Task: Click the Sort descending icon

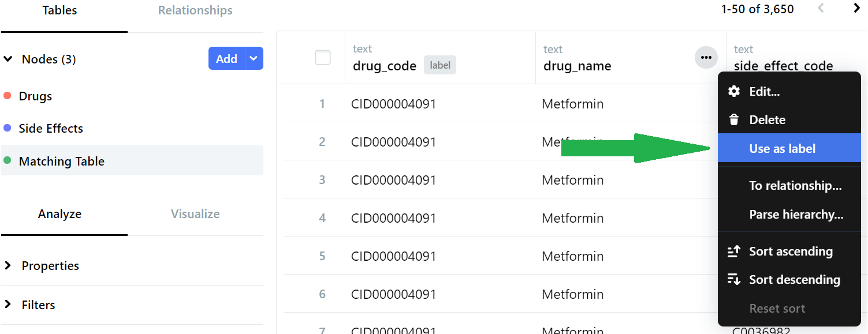Action: [734, 280]
